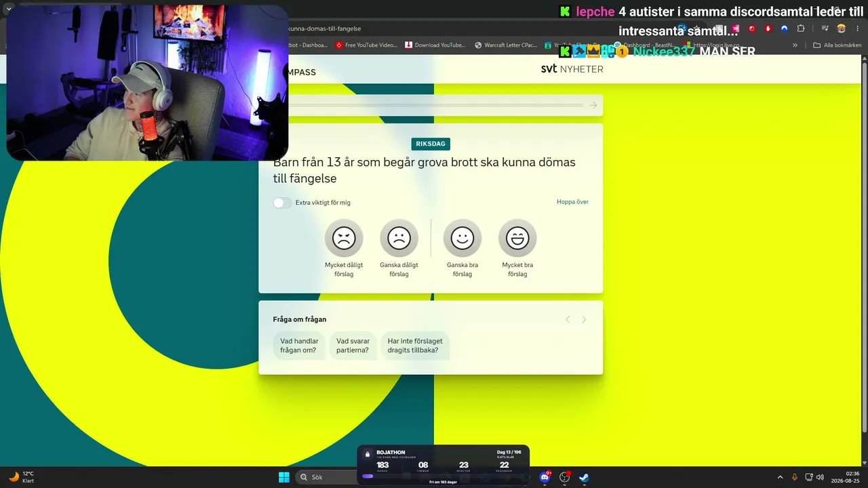Click the quiz progress bar
The image size is (868, 488).
[x=435, y=105]
